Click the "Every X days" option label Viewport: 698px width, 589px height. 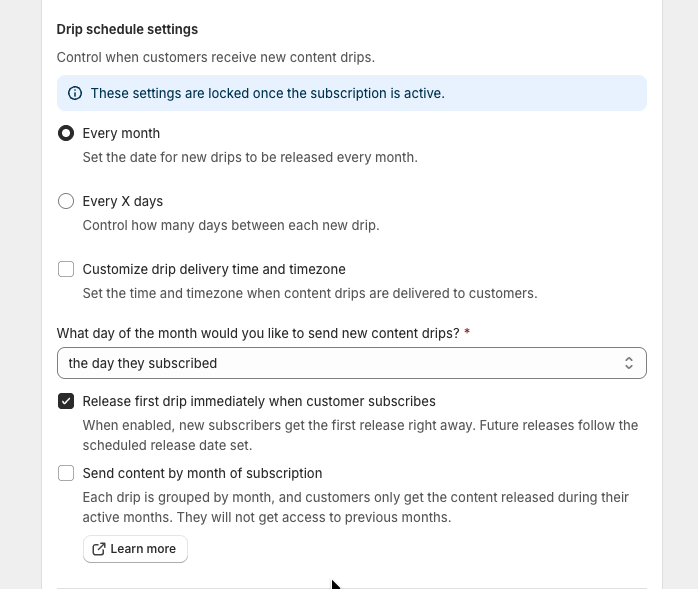123,201
